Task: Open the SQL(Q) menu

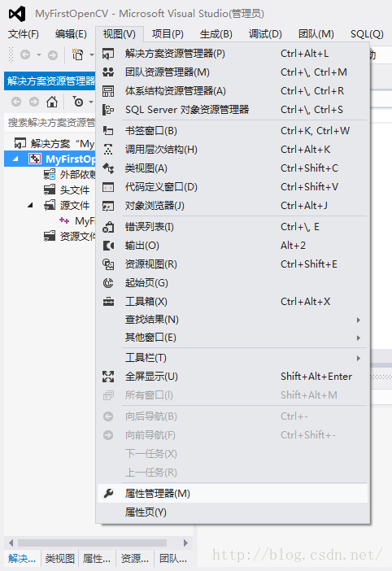Action: pyautogui.click(x=367, y=34)
